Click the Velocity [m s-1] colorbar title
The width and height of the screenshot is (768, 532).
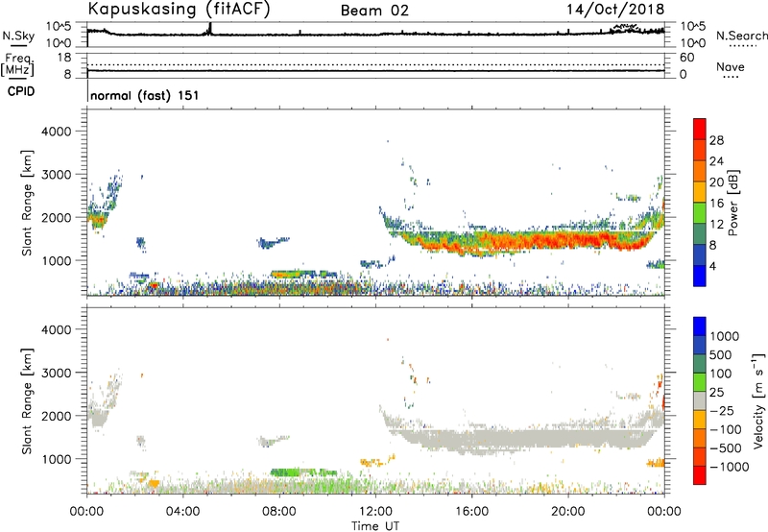[758, 400]
